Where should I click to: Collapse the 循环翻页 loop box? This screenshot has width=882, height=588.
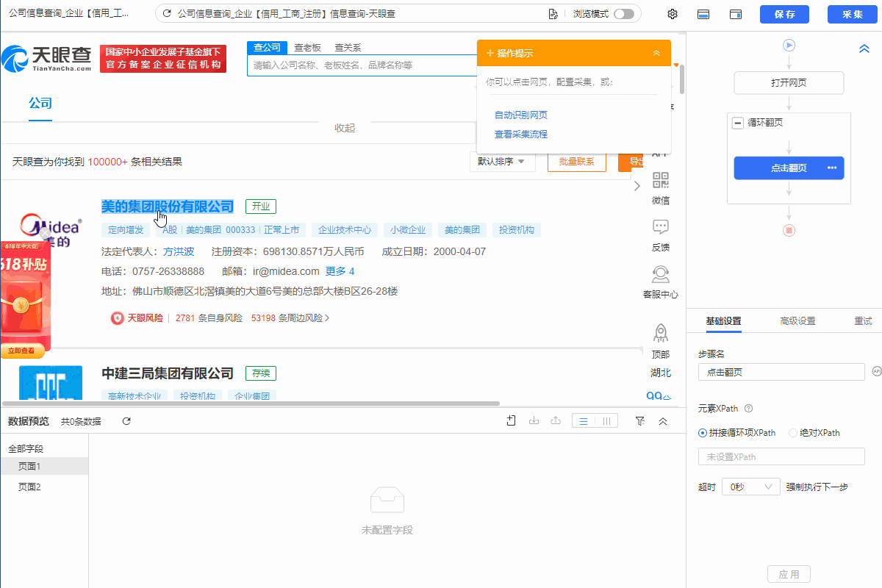coord(738,123)
